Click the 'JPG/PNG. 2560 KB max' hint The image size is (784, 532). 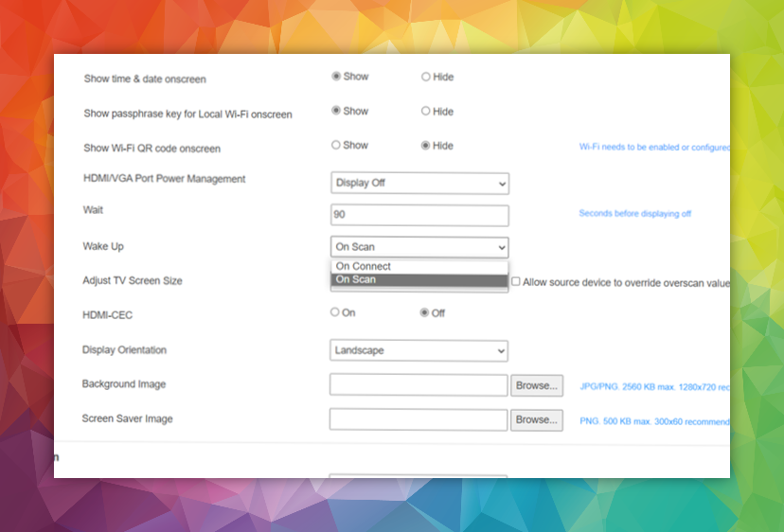pyautogui.click(x=654, y=387)
